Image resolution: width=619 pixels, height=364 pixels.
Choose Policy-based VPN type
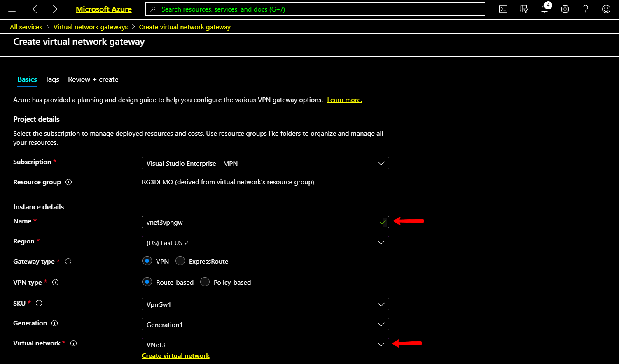(205, 282)
